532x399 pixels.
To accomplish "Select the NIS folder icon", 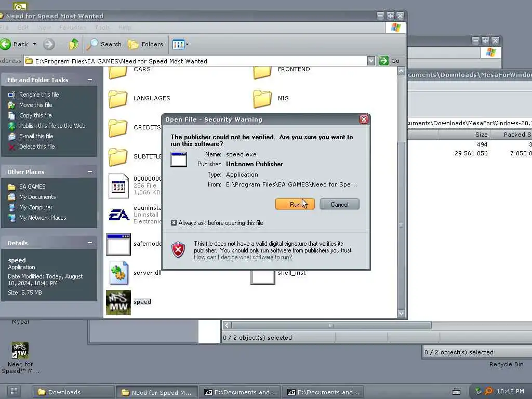I will pyautogui.click(x=262, y=99).
